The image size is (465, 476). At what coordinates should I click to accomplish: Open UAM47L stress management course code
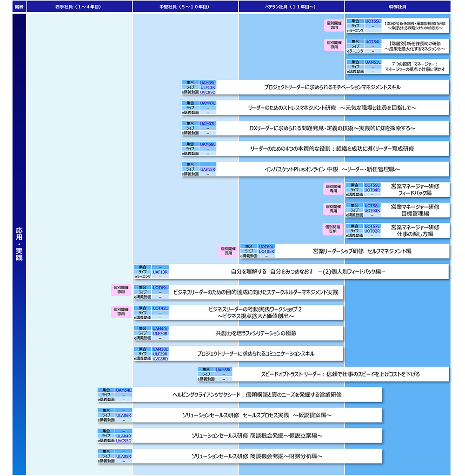coord(207,103)
